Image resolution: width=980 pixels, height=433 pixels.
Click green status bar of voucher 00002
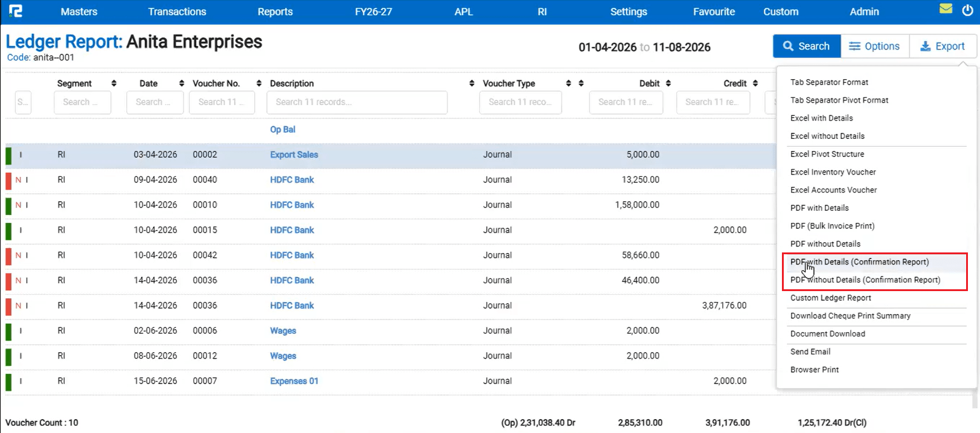(x=8, y=155)
